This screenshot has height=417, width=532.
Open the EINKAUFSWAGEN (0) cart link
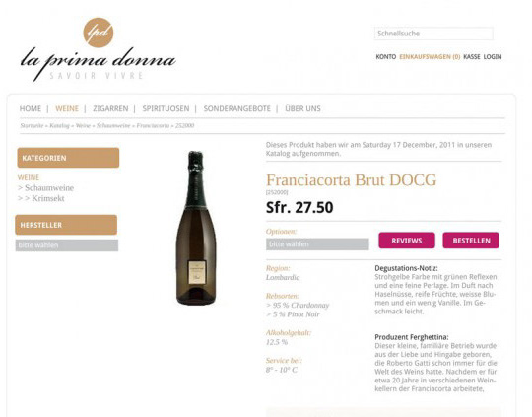(430, 57)
